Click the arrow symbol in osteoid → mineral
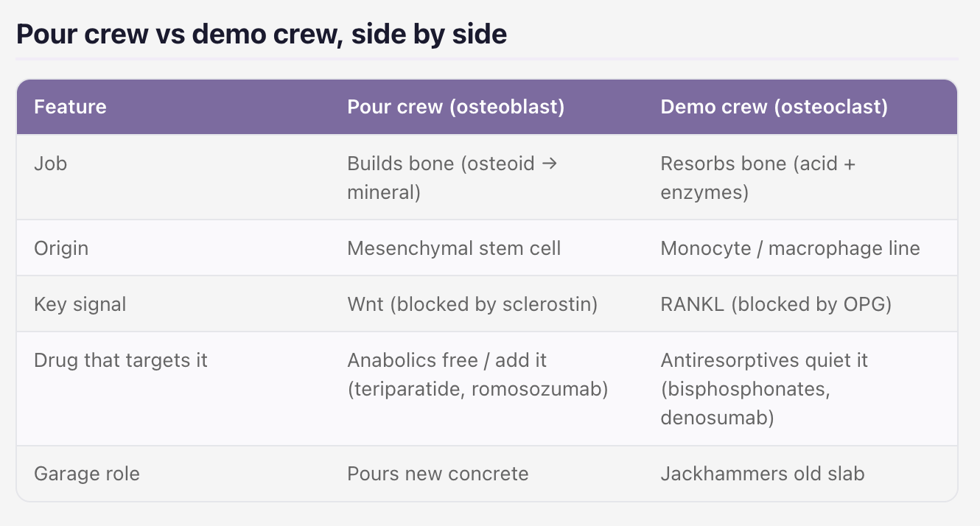 [x=549, y=163]
